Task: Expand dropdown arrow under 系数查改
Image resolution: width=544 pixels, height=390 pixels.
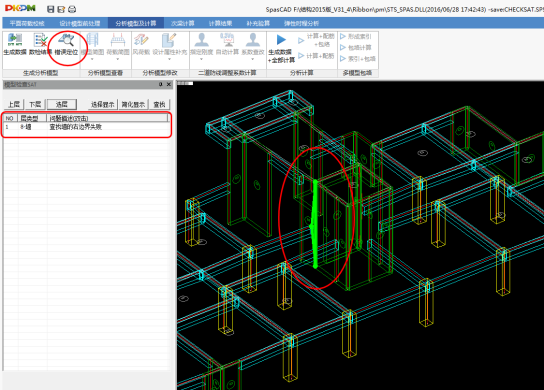Action: click(253, 60)
